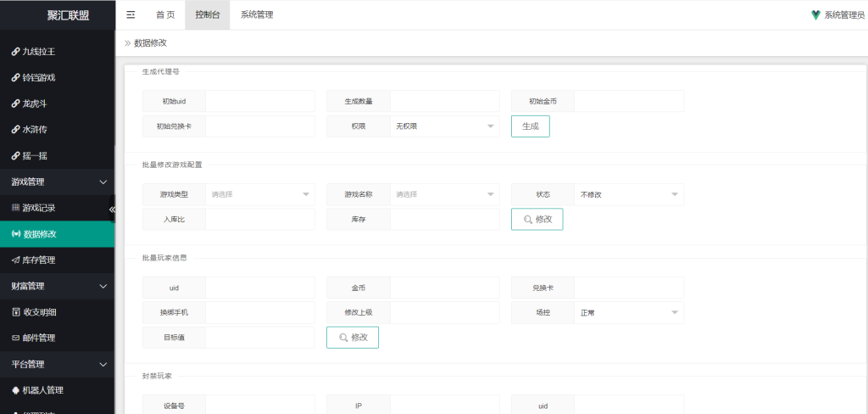Focus the 换绑手机 input field

[x=260, y=312]
